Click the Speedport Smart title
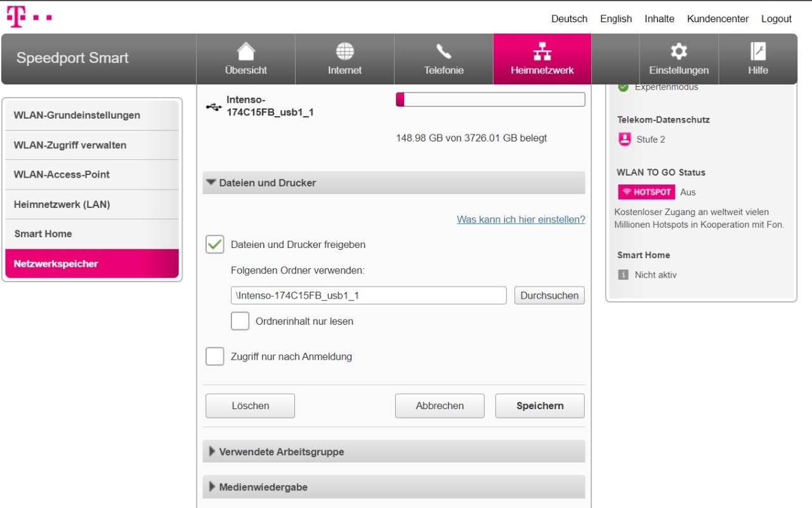This screenshot has width=812, height=508. 72,58
